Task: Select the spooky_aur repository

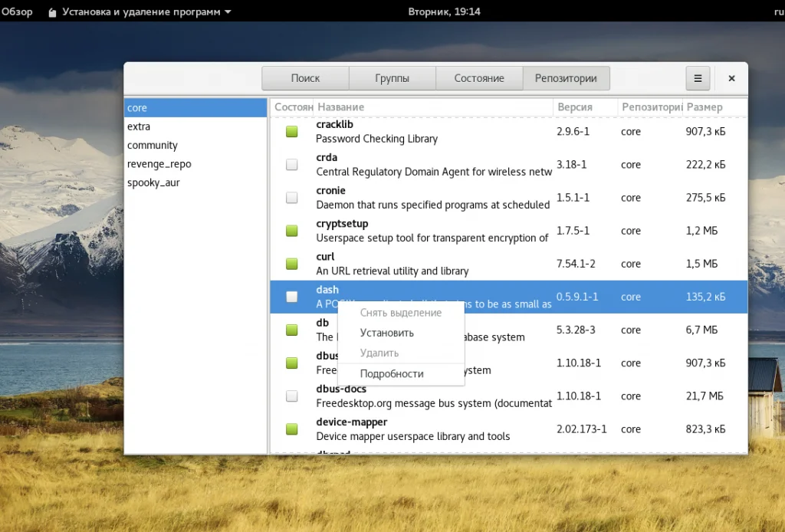Action: (x=153, y=182)
